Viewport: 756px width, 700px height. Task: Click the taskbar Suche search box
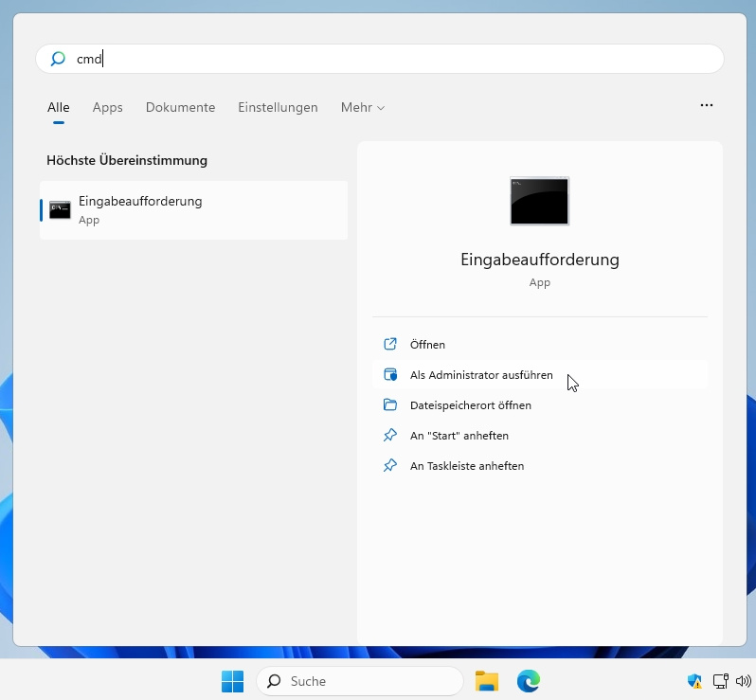pos(360,681)
